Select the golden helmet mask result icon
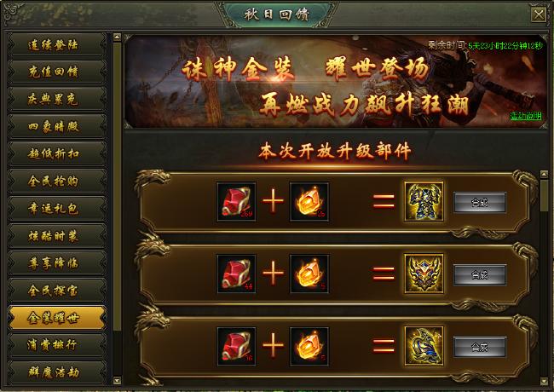554x392 pixels. coord(424,274)
